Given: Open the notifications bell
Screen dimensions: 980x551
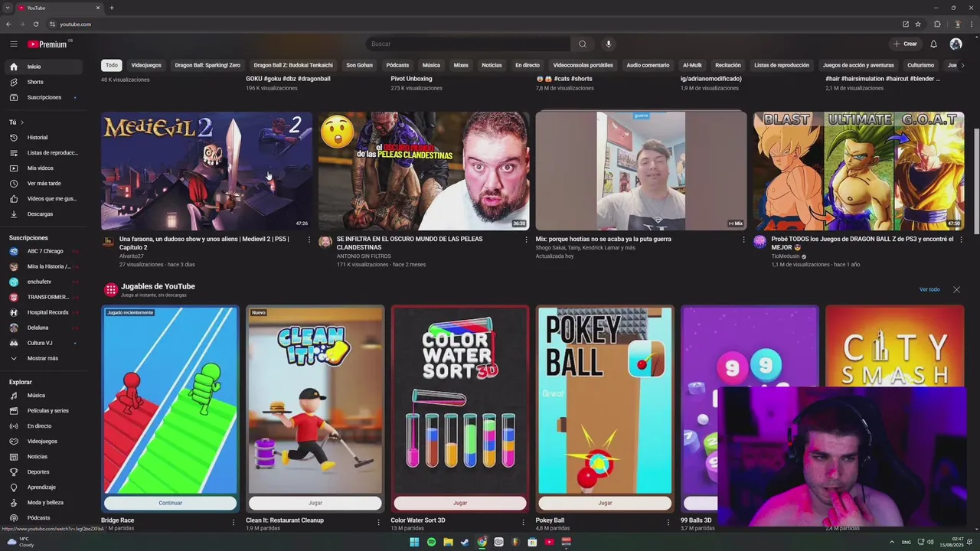Looking at the screenshot, I should (x=933, y=44).
